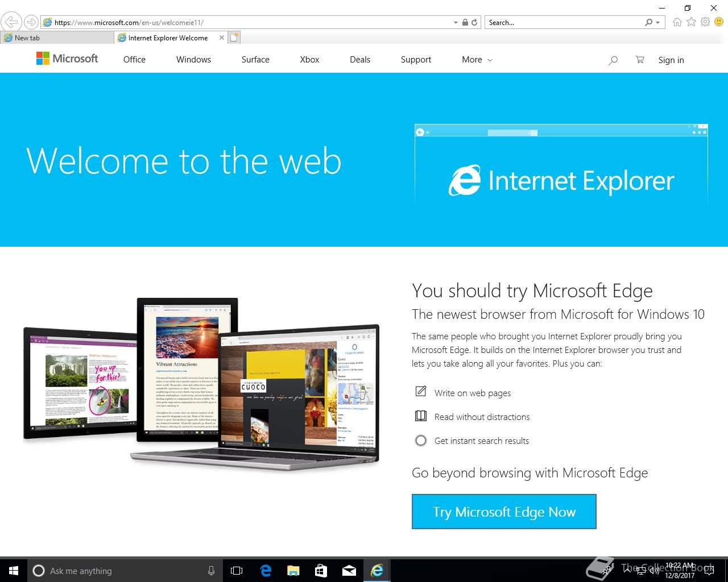Switch to the New tab tab

[57, 38]
